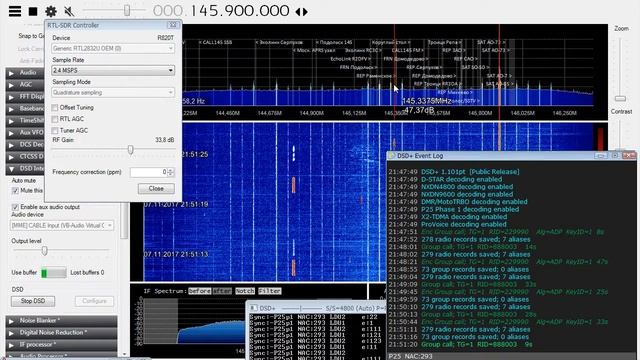This screenshot has height=360, width=640.
Task: Click the Close button in RTL-SDR Controller
Action: point(156,189)
